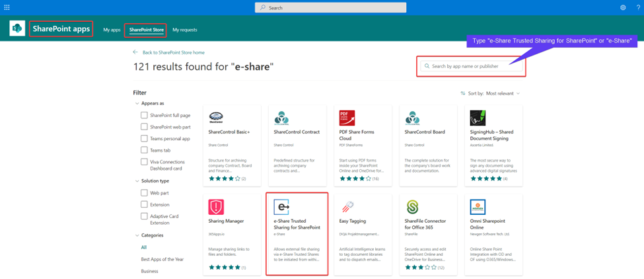The image size is (644, 279).
Task: Select the Business category
Action: coord(149,271)
